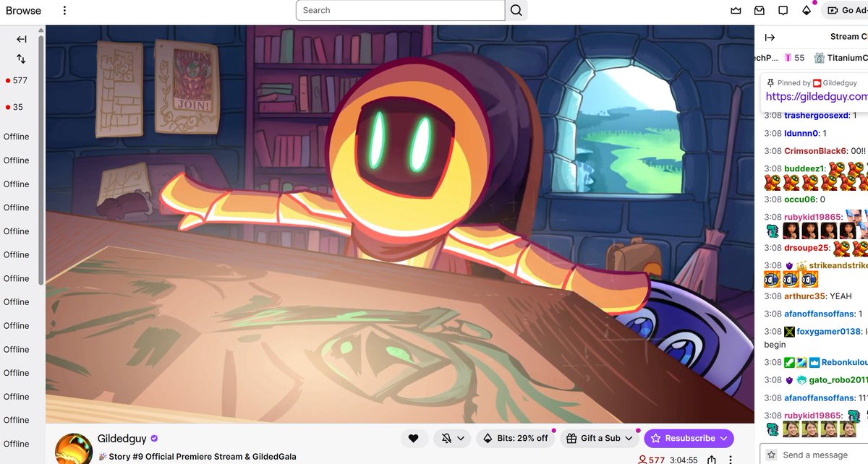
Task: Collapse the left followed channels sidebar
Action: pos(22,39)
